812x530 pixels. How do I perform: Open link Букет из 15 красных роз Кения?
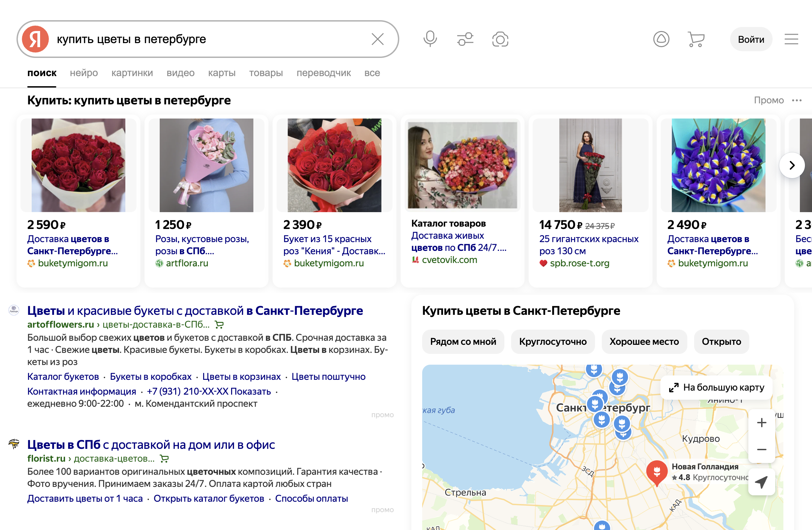(334, 245)
